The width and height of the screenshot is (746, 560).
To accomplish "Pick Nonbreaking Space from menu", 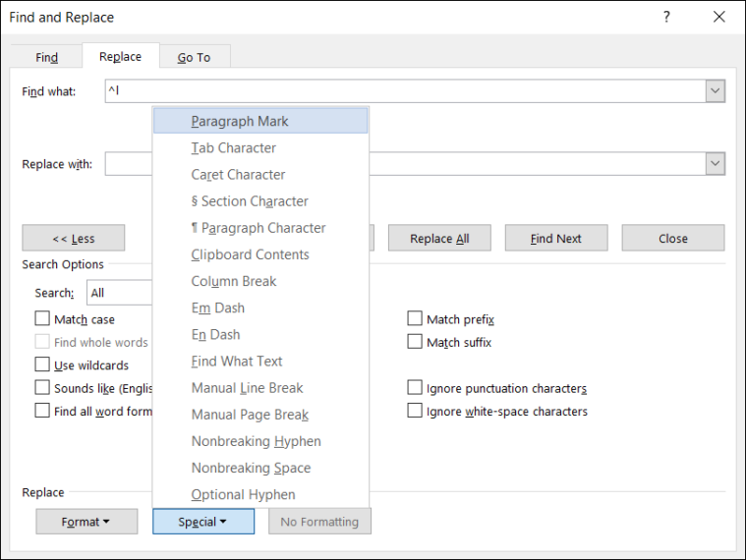I will 260,468.
